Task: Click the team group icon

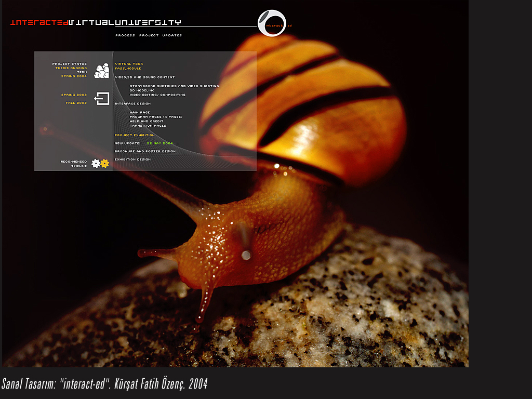Action: (101, 71)
